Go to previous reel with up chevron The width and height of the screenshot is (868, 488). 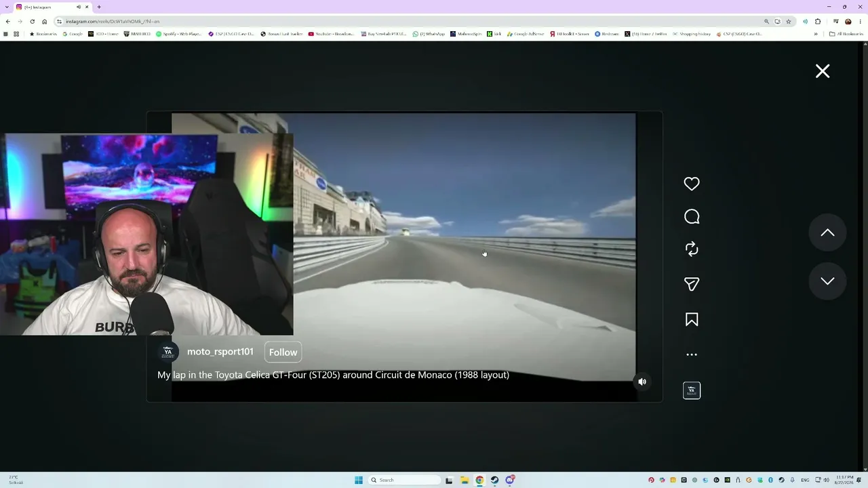pyautogui.click(x=827, y=232)
